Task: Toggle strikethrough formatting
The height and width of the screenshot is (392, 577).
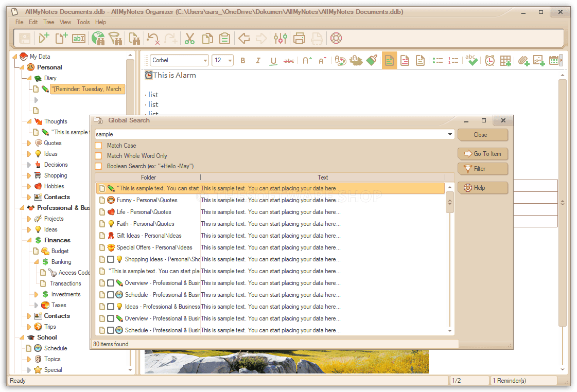Action: [289, 61]
